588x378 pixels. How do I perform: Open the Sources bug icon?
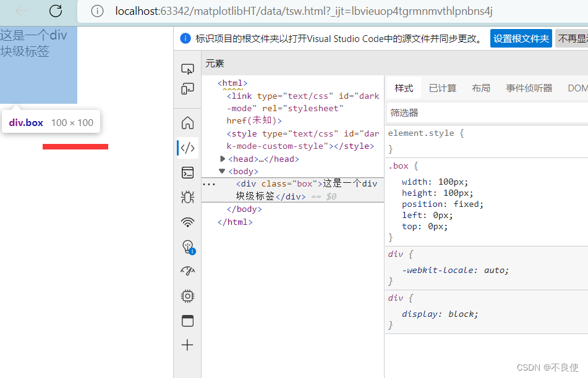click(187, 197)
